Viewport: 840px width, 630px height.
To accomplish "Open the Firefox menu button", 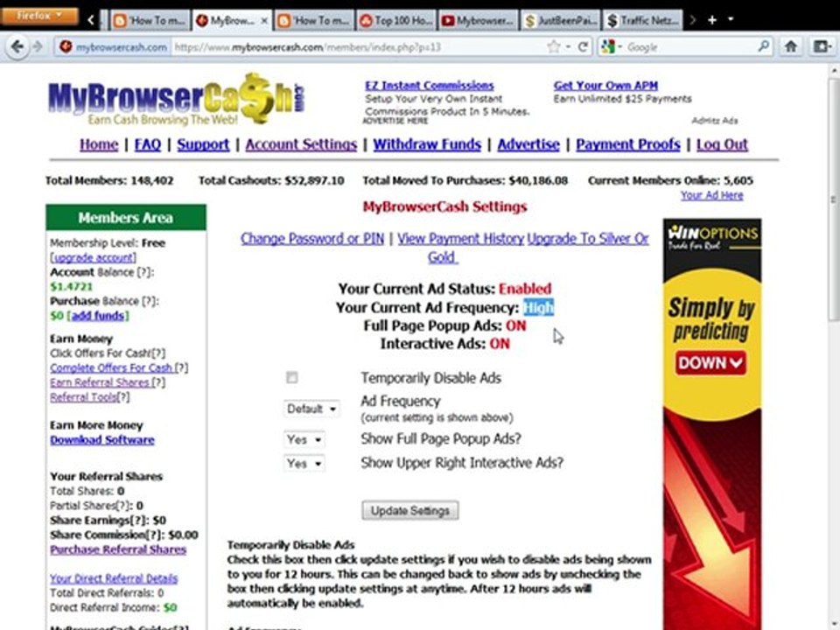I will coord(39,16).
